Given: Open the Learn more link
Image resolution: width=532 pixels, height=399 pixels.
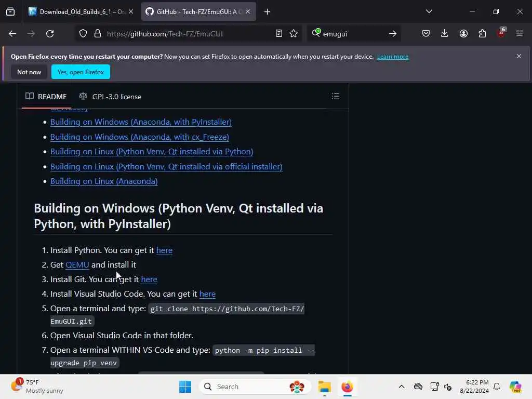Looking at the screenshot, I should [393, 57].
